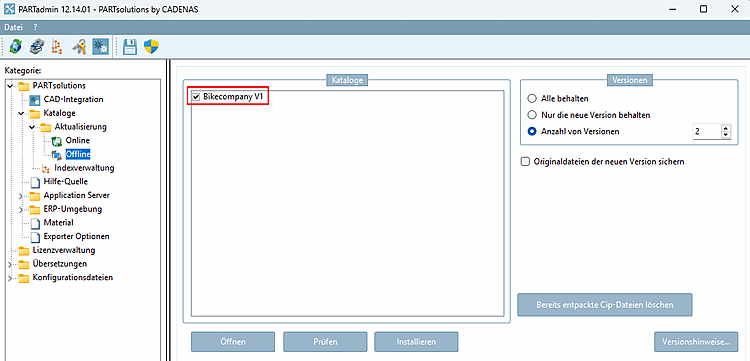Click the Hilfe-Quelle document icon
This screenshot has width=750, height=361.
pyautogui.click(x=34, y=182)
